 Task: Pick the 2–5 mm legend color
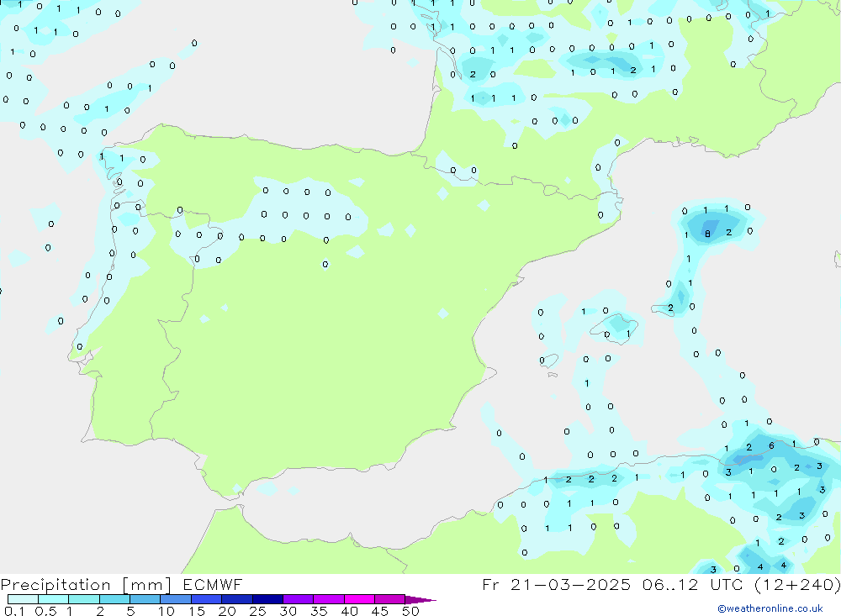[114, 599]
